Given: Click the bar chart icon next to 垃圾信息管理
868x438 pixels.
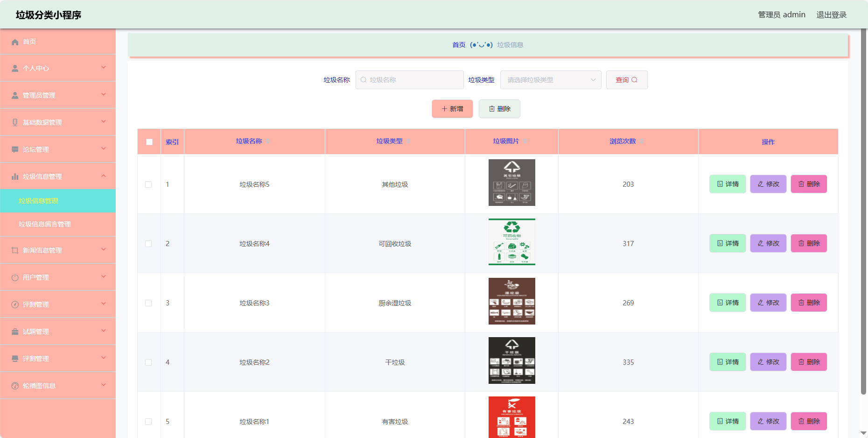Looking at the screenshot, I should click(15, 177).
